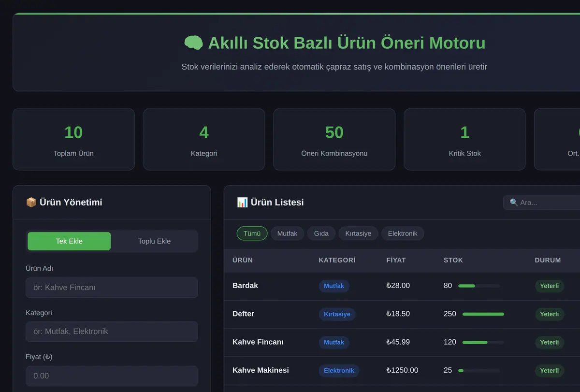Click the stock value 250
The width and height of the screenshot is (580, 392).
450,314
